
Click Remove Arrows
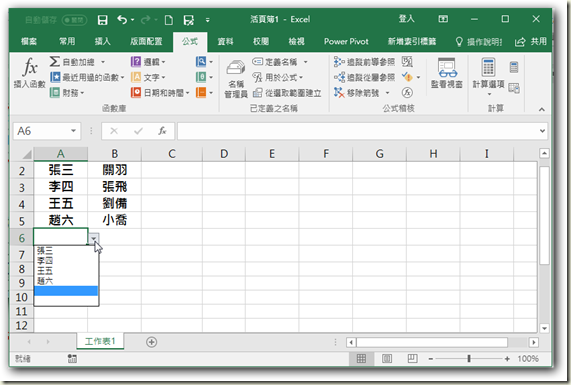[x=357, y=93]
